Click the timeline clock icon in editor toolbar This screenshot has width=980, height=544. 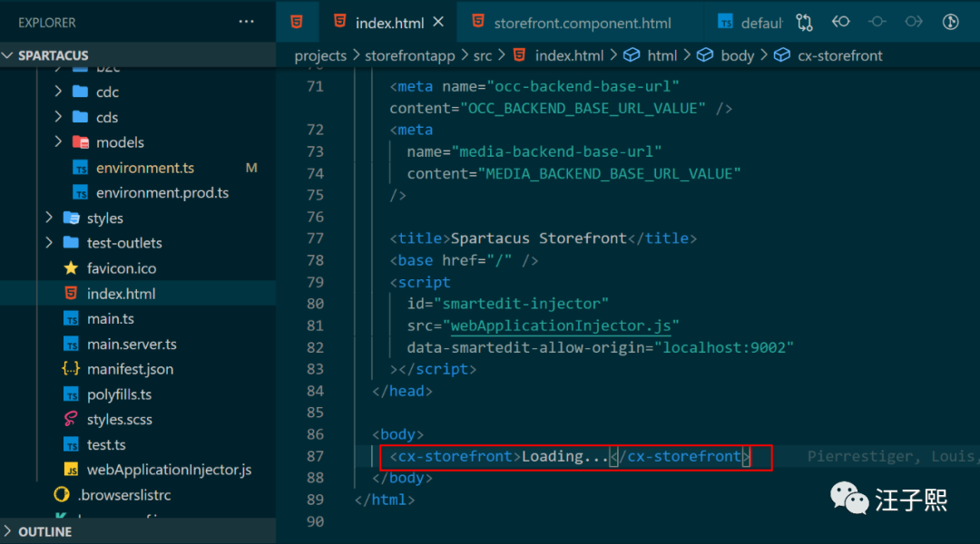coord(951,23)
